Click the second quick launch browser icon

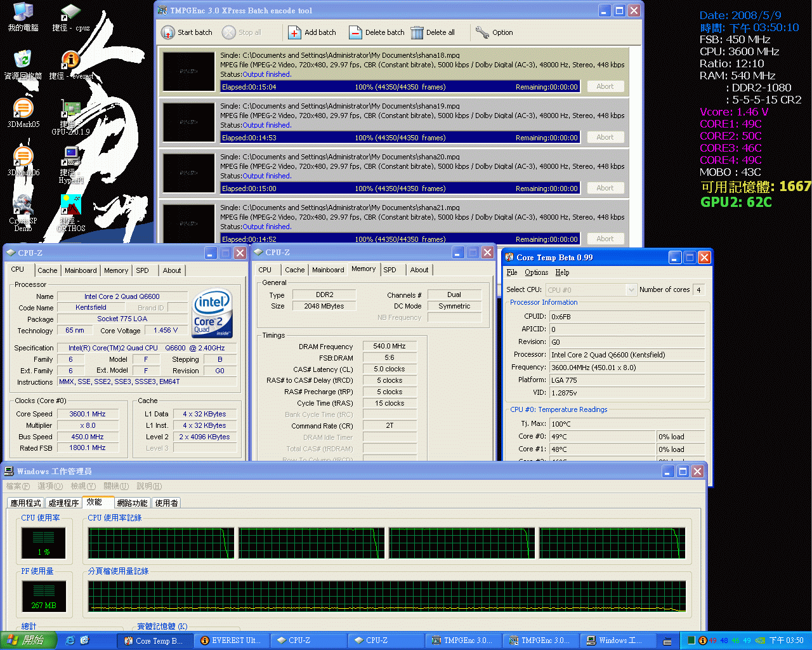pyautogui.click(x=85, y=640)
